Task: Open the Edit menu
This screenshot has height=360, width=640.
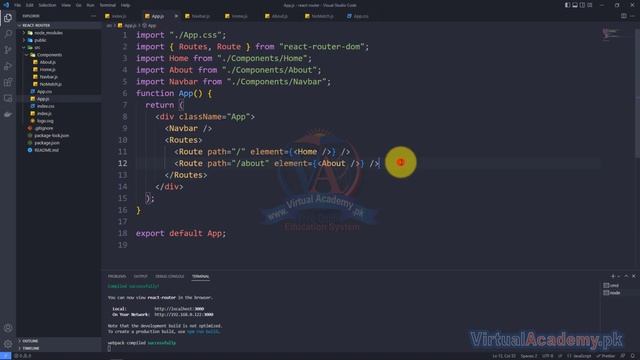Action: pyautogui.click(x=30, y=5)
